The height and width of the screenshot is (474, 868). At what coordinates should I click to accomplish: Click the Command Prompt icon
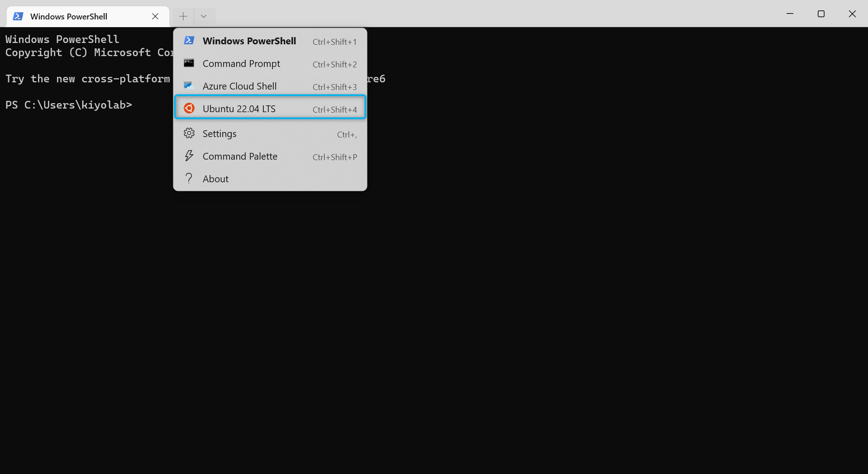point(189,63)
